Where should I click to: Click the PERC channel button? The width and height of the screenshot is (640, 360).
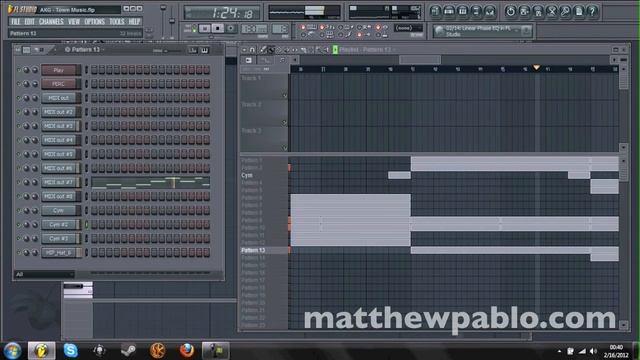click(58, 84)
